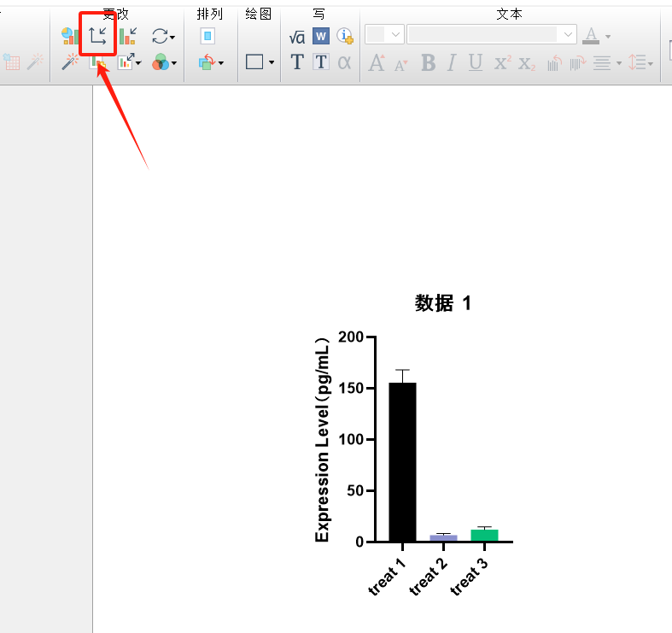Click the insert info note icon

(x=345, y=36)
